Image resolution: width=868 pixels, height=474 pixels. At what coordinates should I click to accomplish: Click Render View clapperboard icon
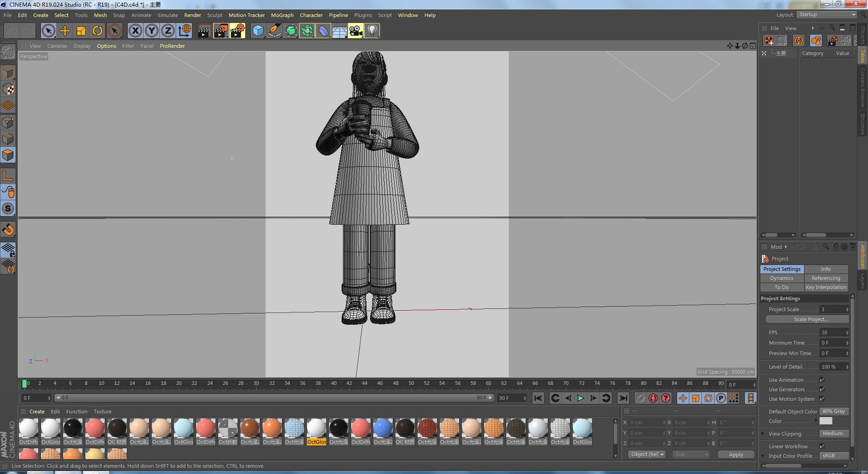(x=204, y=31)
